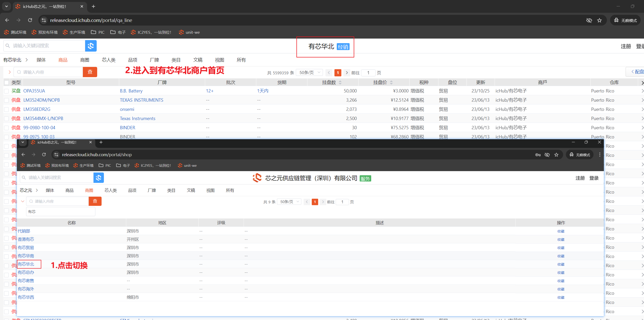Open IC2YES bookmark in background window
Screen dimensions: 644x320
151,32
